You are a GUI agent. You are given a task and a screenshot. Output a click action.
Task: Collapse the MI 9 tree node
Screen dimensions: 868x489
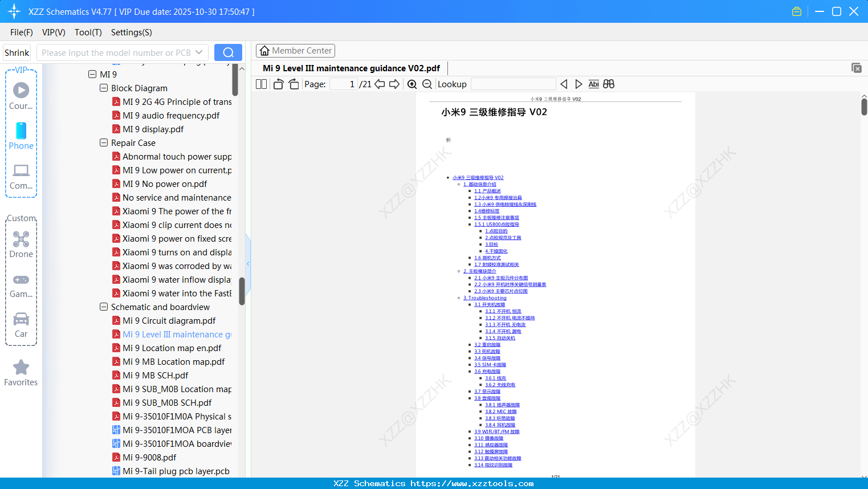coord(92,74)
